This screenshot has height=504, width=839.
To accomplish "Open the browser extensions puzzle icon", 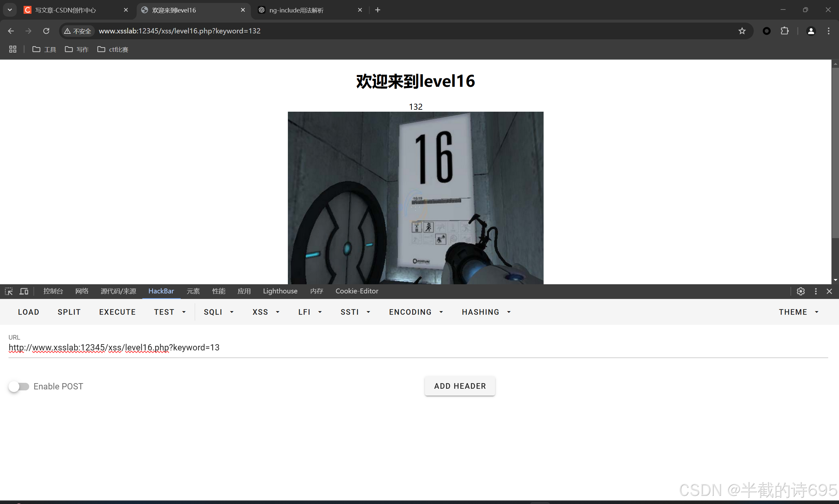I will pos(784,31).
